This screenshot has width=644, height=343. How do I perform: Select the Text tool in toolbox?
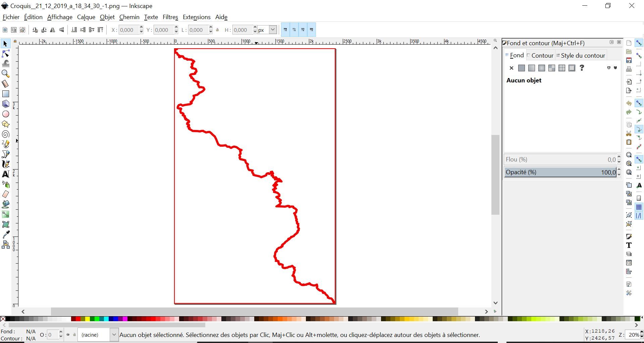(x=5, y=174)
